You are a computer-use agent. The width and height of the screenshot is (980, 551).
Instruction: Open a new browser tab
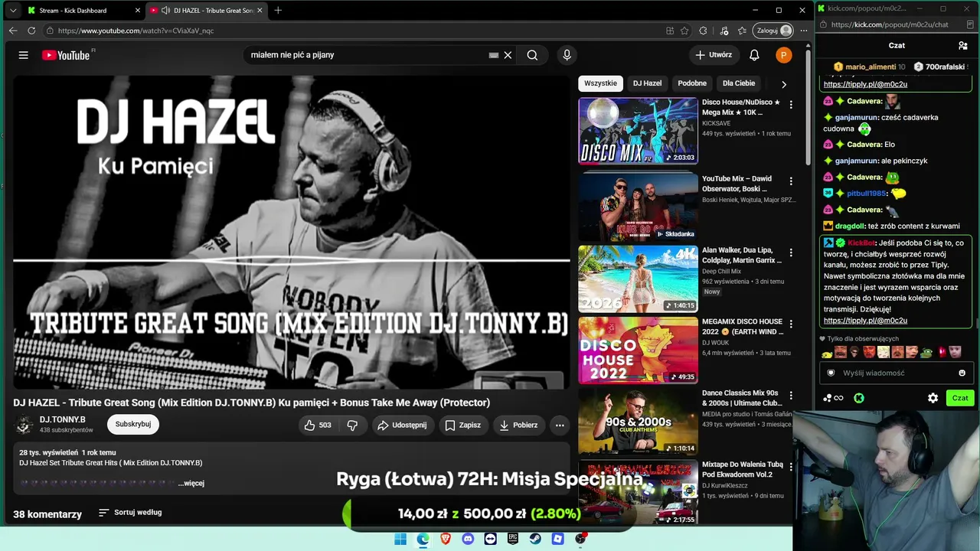tap(278, 10)
